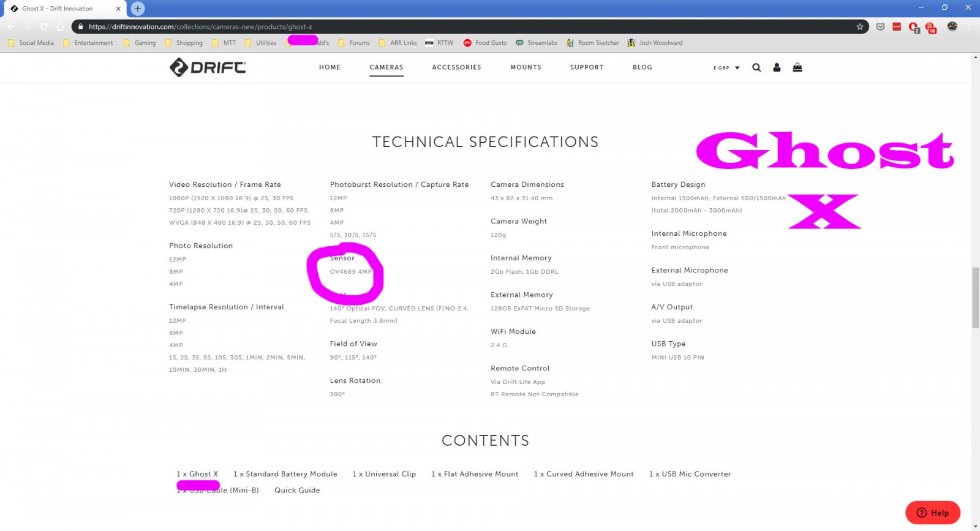Open the ARR Links bookmarks folder
Image resolution: width=980 pixels, height=531 pixels.
(x=398, y=43)
